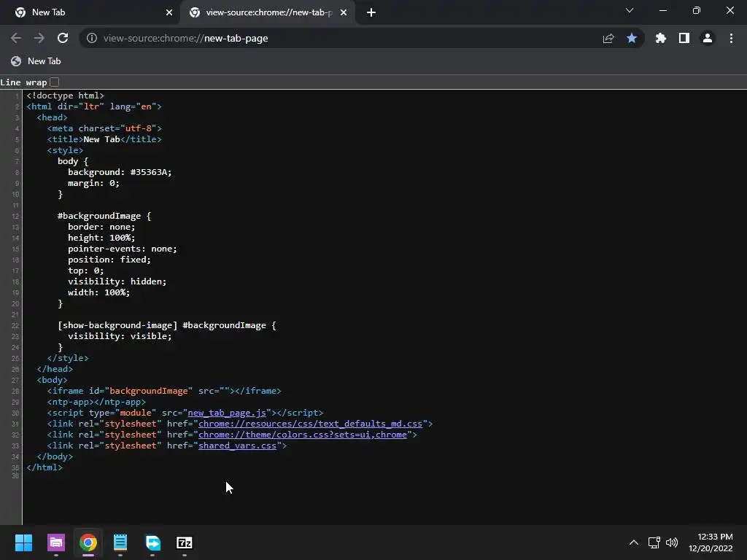Open the 7-Zip taskbar icon
The image size is (747, 560).
coord(185,542)
